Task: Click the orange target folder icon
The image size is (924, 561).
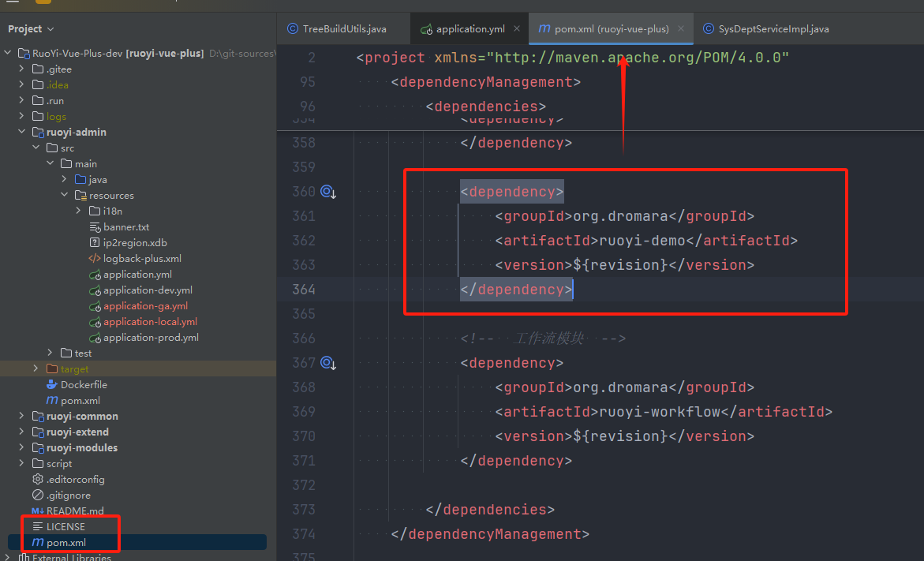Action: pyautogui.click(x=52, y=369)
